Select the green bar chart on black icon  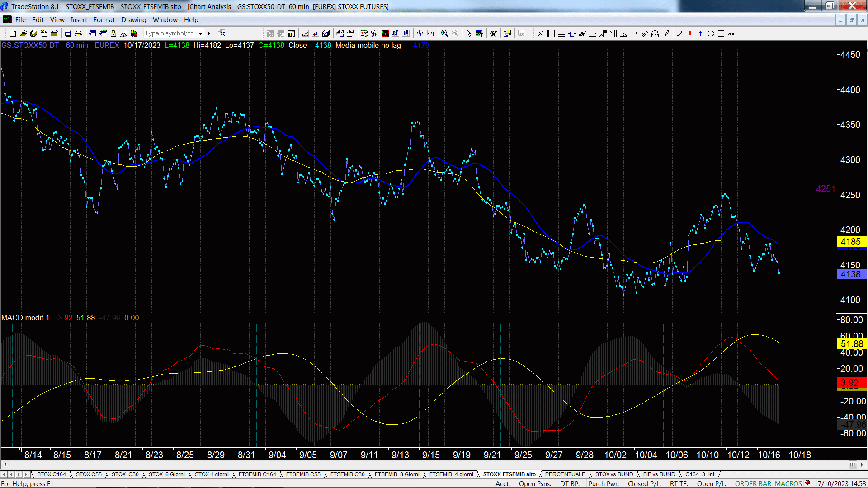385,33
